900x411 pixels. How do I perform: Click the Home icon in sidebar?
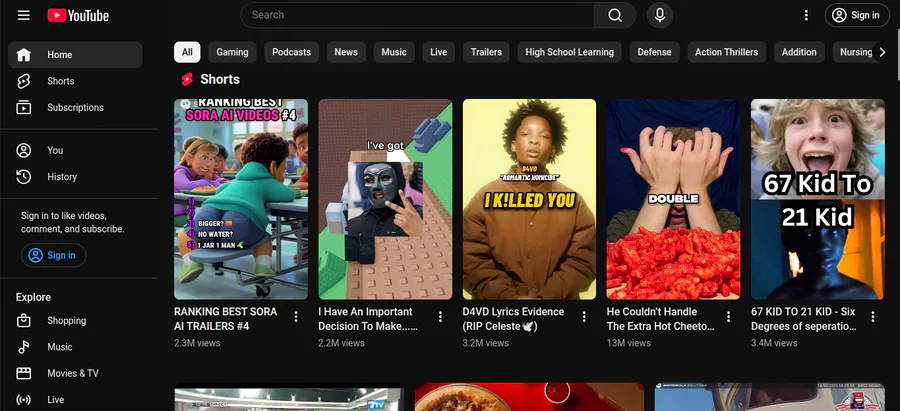coord(24,55)
